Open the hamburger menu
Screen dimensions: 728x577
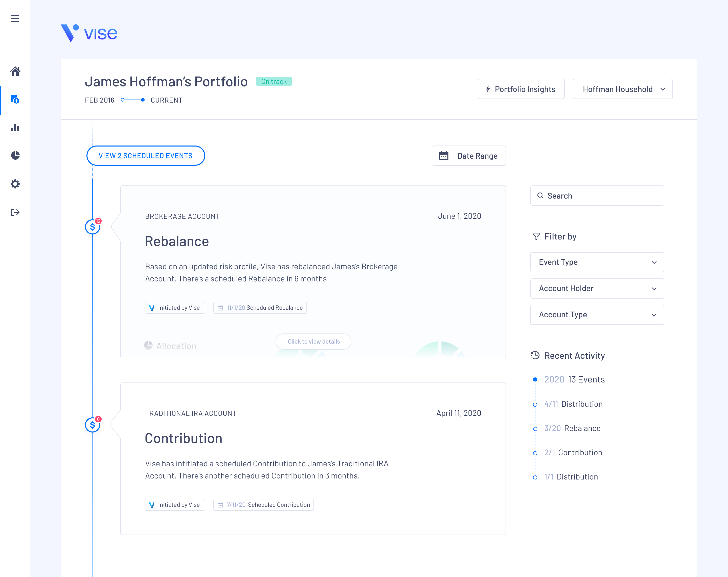(15, 18)
